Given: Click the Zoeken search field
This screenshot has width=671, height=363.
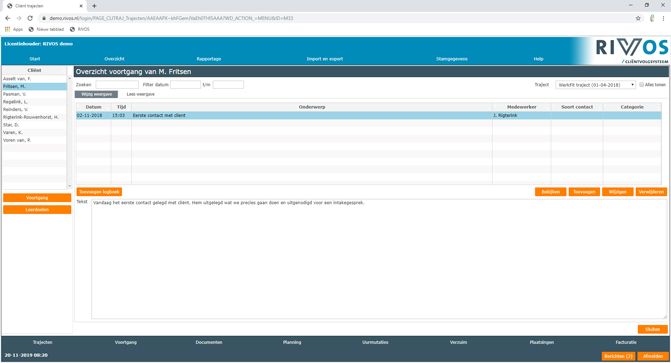Looking at the screenshot, I should point(117,85).
